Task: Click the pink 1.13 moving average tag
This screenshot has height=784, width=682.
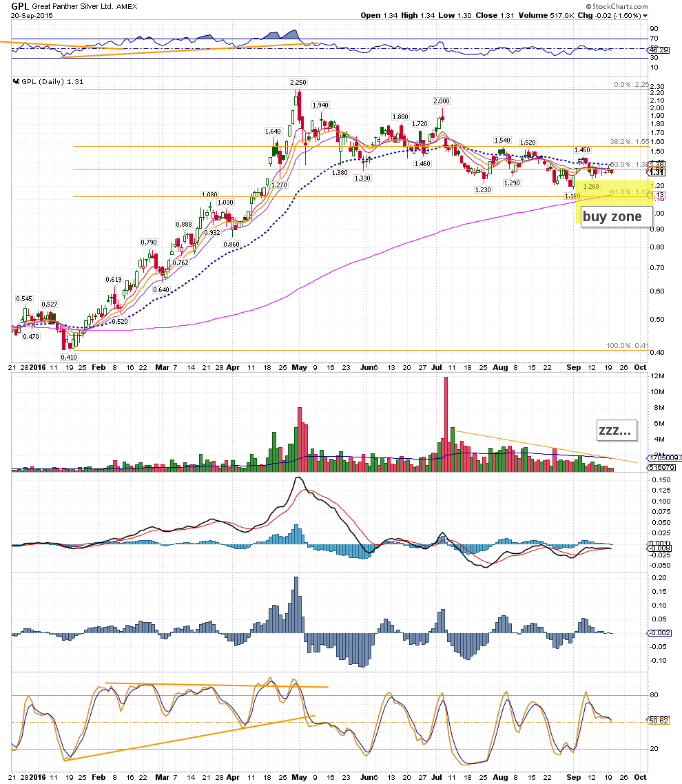Action: pos(657,196)
